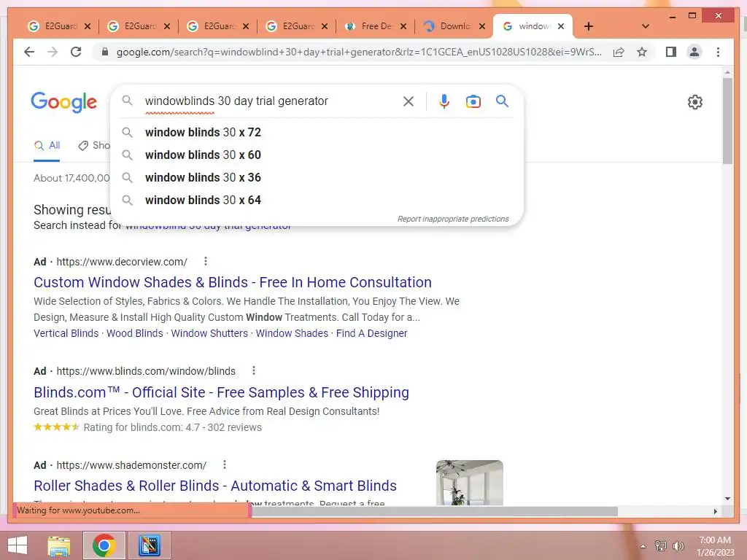Close the active window search tab
The image size is (747, 560).
[x=561, y=26]
